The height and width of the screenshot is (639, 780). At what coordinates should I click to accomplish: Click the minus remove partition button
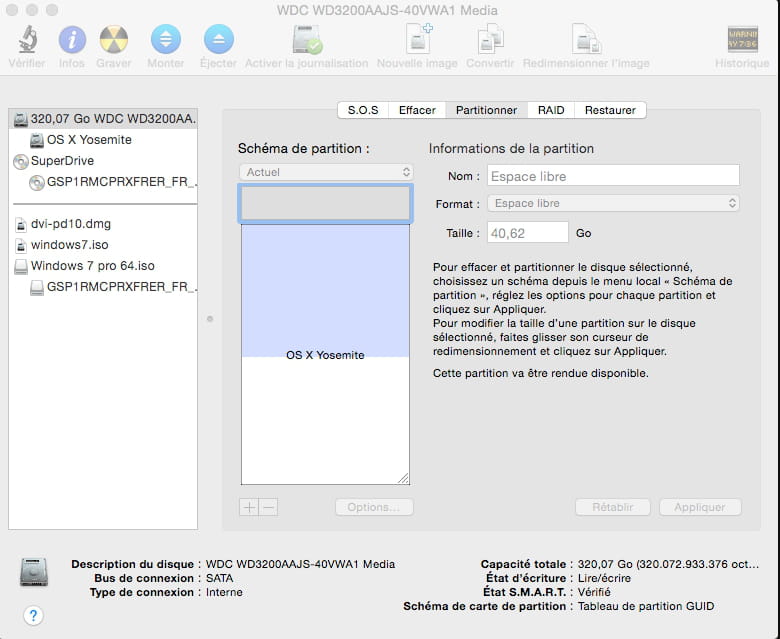[x=268, y=507]
